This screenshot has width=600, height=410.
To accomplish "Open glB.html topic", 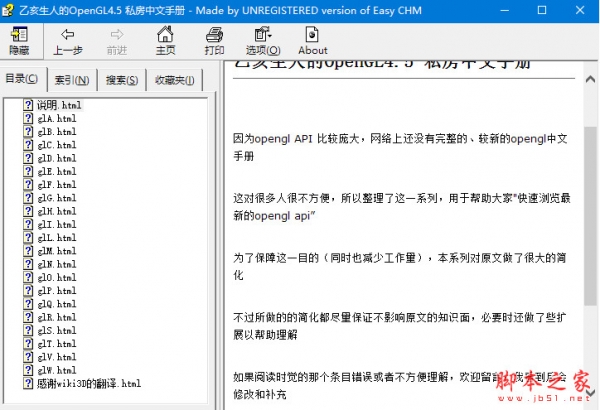I will pos(57,132).
